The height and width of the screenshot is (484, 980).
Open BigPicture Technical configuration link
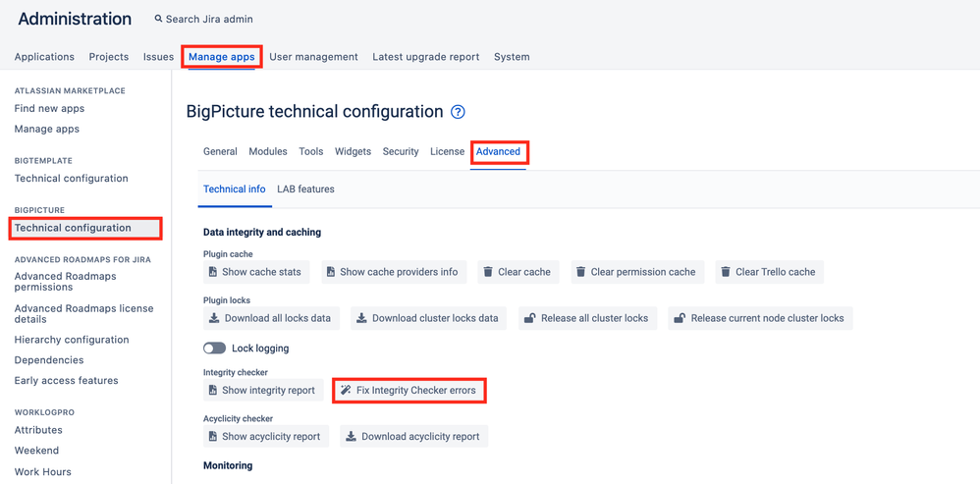[x=73, y=228]
